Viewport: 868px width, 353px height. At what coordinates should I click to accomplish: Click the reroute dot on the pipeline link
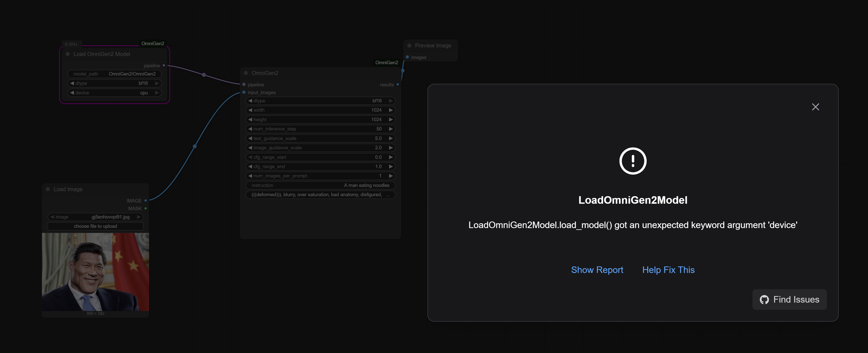coord(204,75)
